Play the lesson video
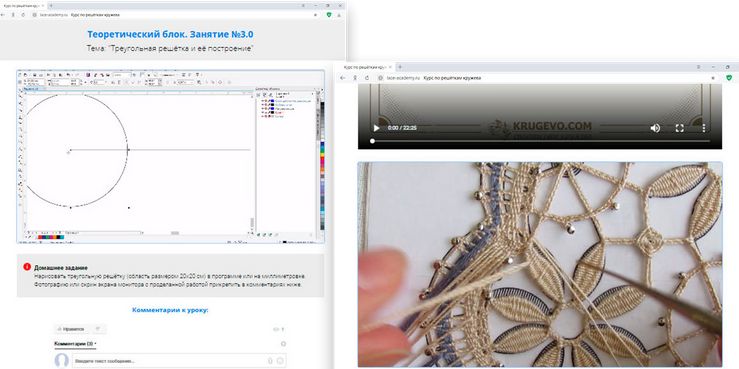 point(376,128)
